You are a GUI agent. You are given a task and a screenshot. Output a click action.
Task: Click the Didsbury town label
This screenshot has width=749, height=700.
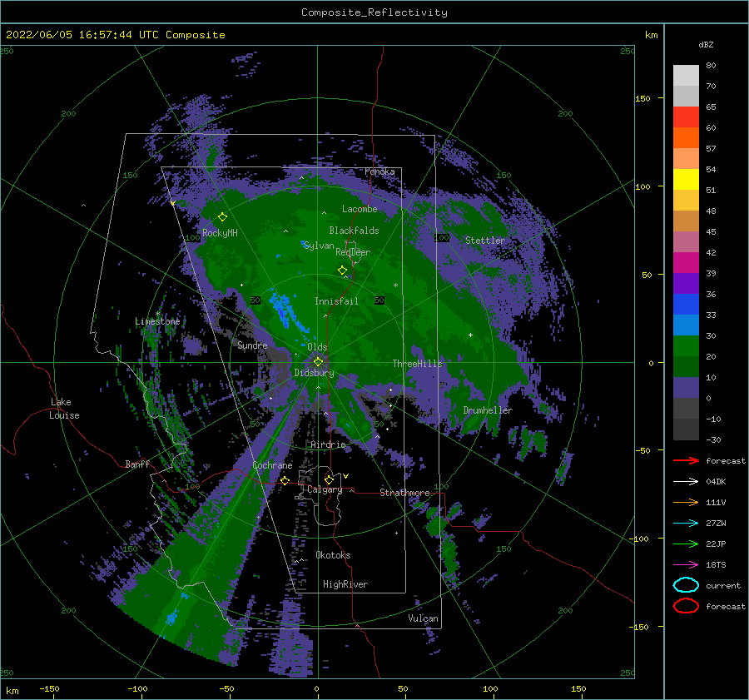coord(315,373)
